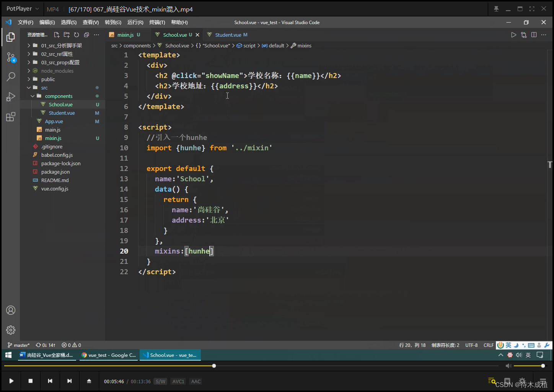This screenshot has width=554, height=392.
Task: Open Run and Debug view
Action: pos(11,97)
